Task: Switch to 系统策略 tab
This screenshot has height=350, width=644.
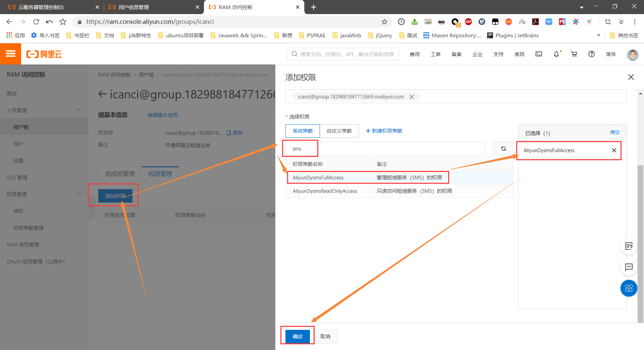Action: (x=303, y=131)
